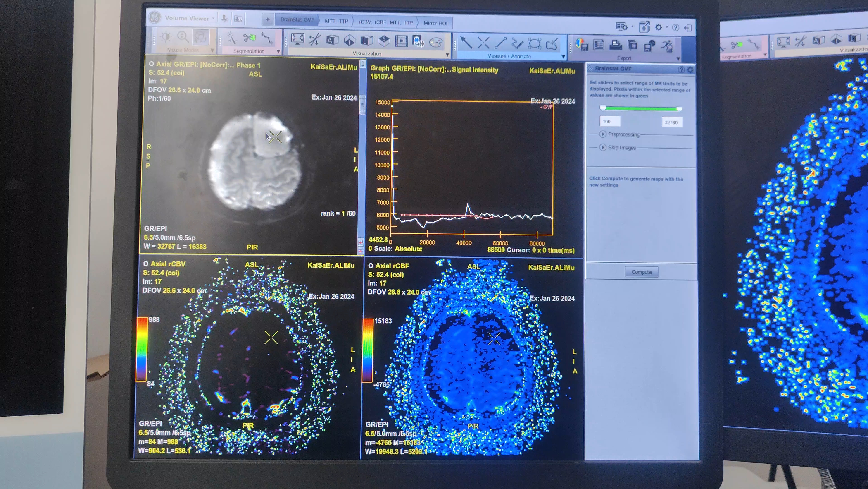Screen dimensions: 868x489
Task: Click the open external viewer window icon
Action: click(x=644, y=27)
